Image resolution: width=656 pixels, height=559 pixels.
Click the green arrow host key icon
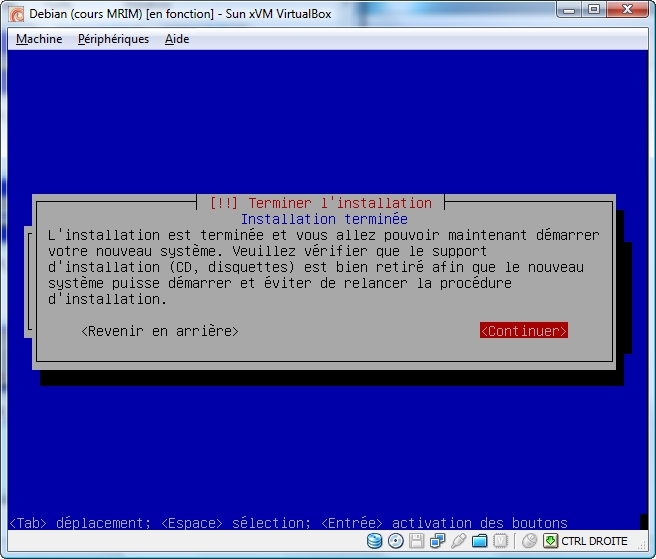coord(551,541)
